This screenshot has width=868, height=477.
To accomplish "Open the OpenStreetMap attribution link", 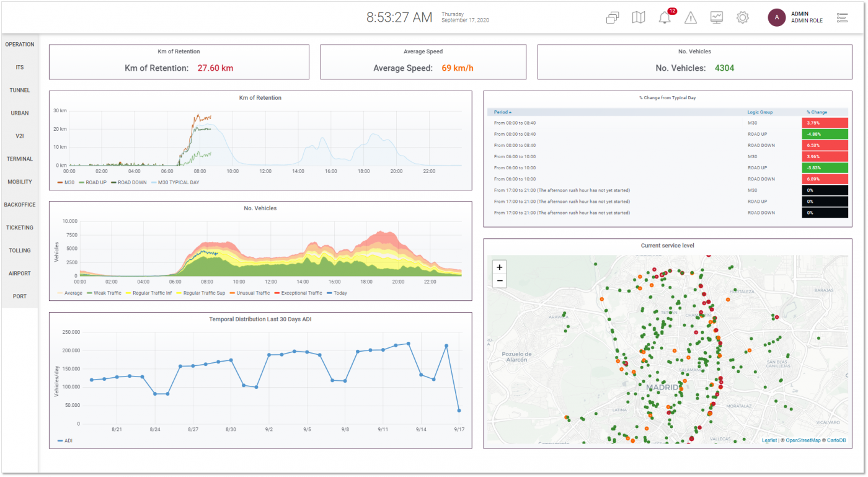I will click(803, 440).
